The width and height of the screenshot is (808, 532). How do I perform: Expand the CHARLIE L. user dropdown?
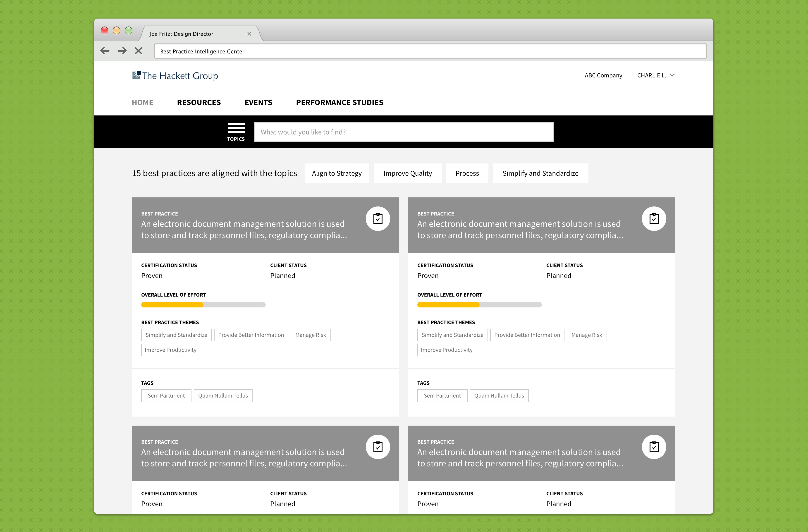click(x=655, y=75)
